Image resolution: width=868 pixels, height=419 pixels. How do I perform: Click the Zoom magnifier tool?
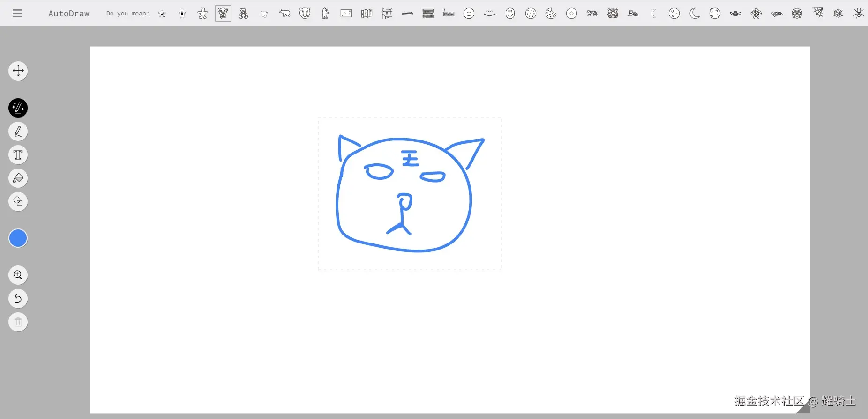[18, 275]
